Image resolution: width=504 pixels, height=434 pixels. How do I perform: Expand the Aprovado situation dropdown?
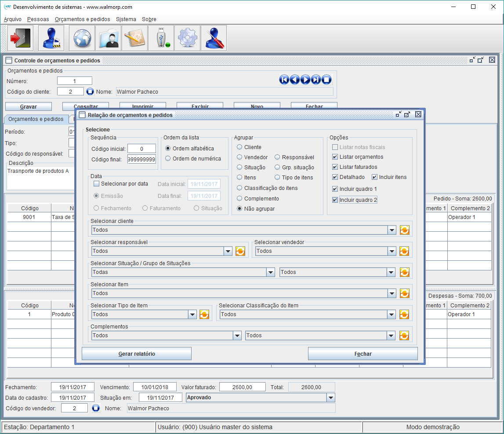coord(330,398)
